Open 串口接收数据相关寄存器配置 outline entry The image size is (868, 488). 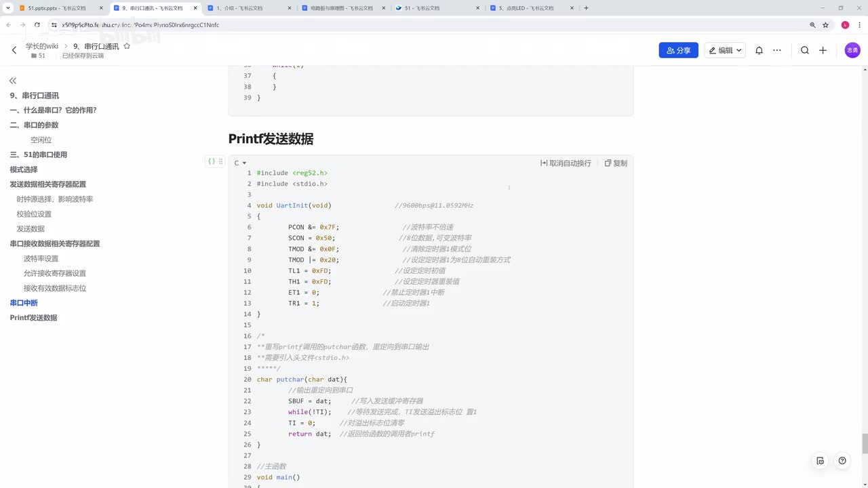(55, 243)
